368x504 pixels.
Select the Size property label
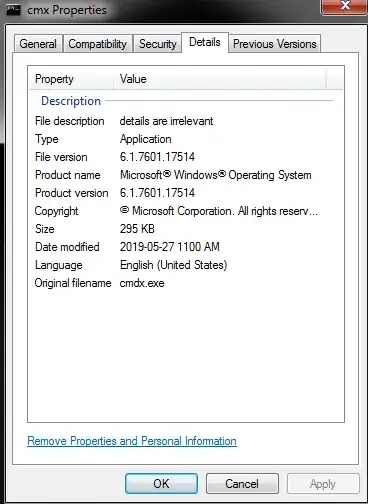tap(45, 229)
